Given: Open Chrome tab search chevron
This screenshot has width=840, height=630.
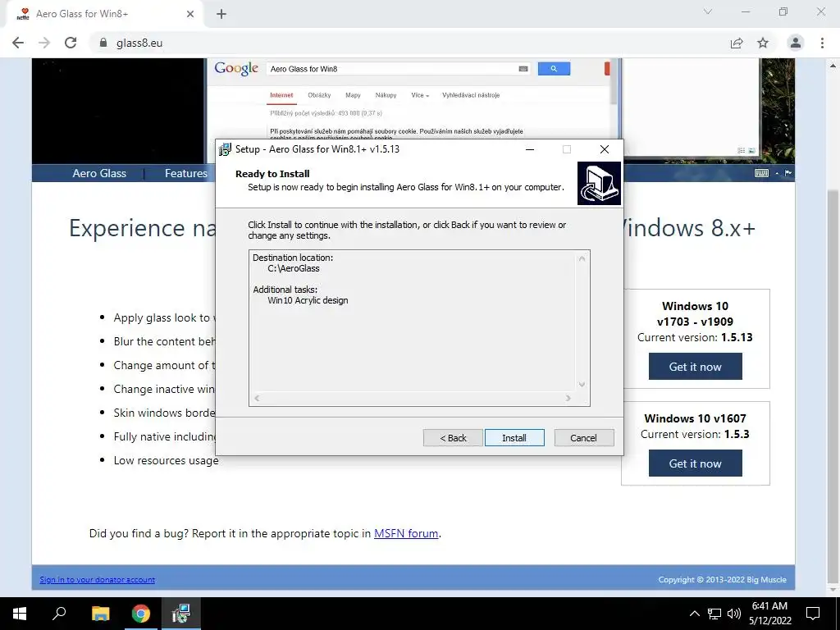Looking at the screenshot, I should [708, 11].
